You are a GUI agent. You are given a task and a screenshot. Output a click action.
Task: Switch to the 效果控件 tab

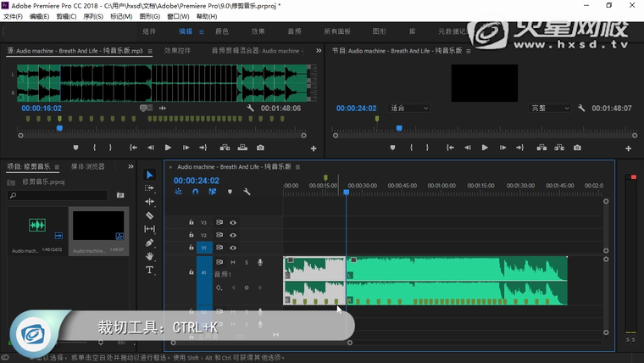pos(178,51)
